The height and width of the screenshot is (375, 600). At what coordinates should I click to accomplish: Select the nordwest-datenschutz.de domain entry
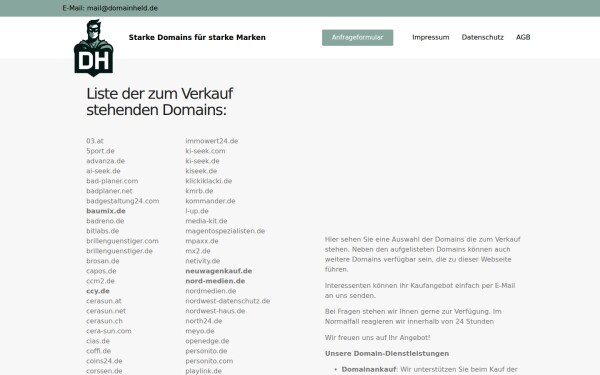tap(228, 301)
